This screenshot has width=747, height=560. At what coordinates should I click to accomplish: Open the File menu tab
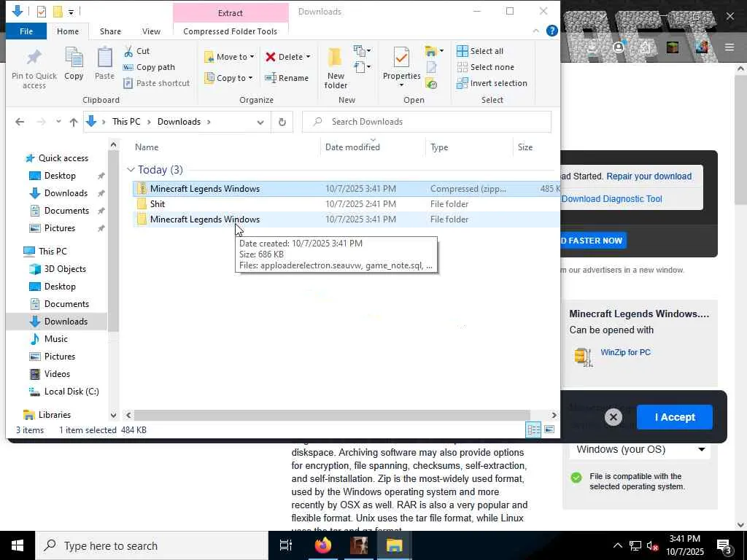point(26,31)
